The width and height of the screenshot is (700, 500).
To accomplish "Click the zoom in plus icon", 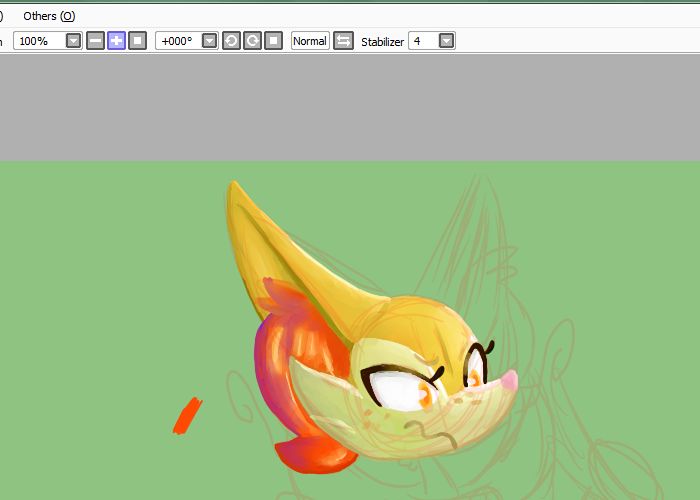I will (x=117, y=41).
